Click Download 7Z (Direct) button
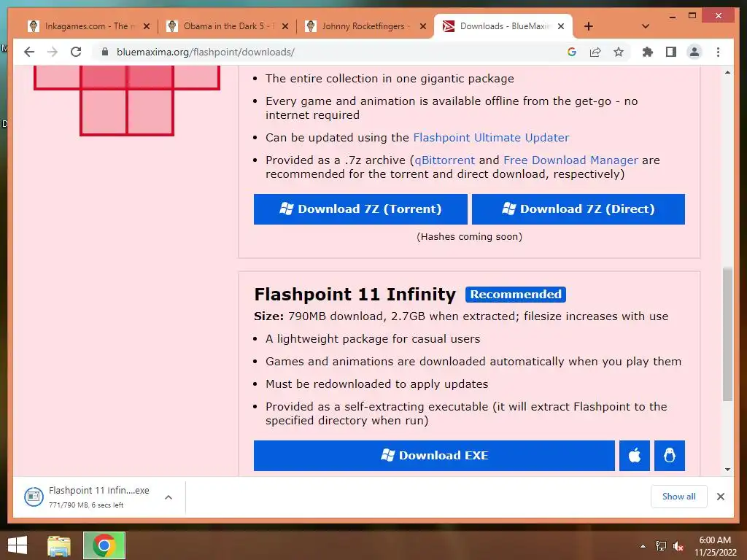Viewport: 747px width, 560px height. click(578, 209)
